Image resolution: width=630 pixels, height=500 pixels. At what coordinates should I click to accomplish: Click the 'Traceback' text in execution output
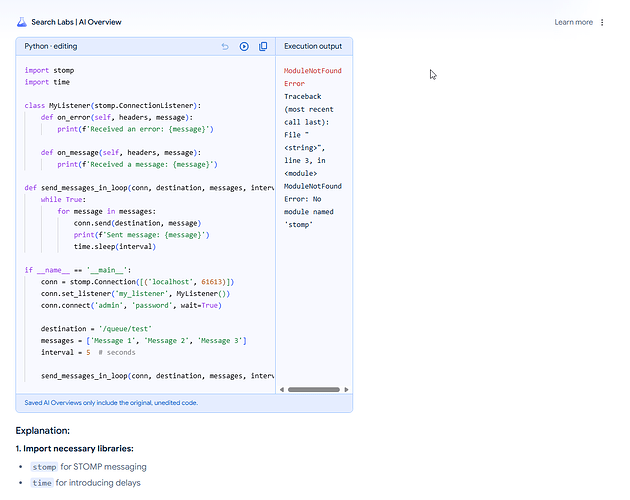[x=303, y=96]
